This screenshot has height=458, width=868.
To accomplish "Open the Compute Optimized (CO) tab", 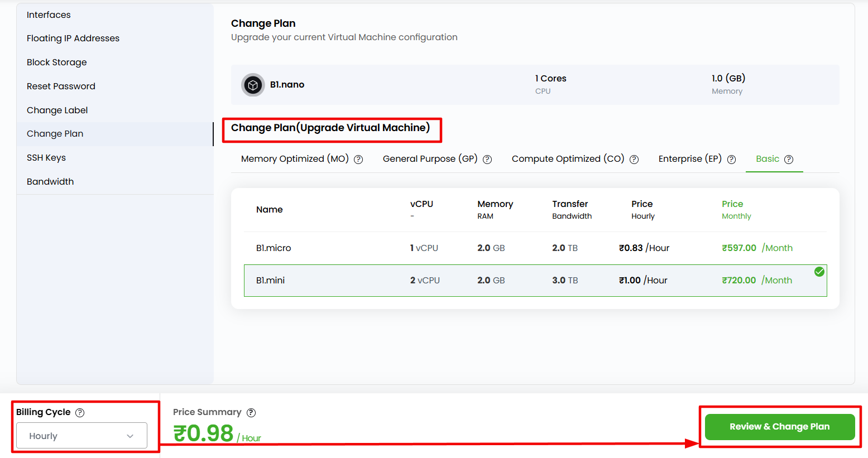I will (x=568, y=159).
